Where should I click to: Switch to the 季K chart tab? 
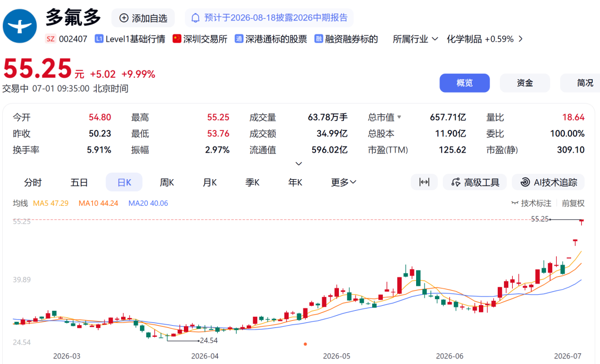[x=252, y=183]
